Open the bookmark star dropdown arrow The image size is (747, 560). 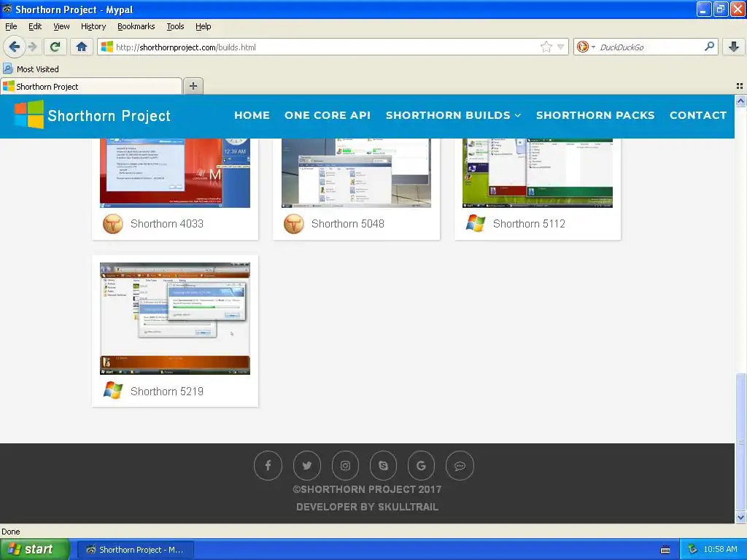point(561,47)
